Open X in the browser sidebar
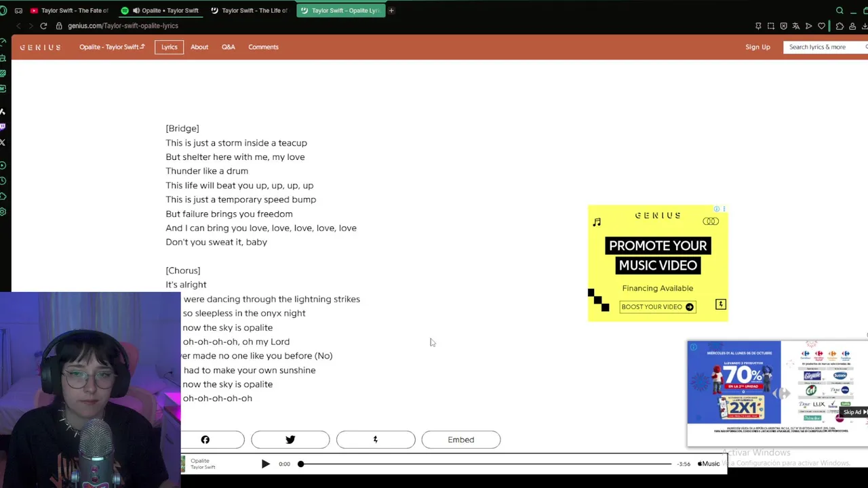The width and height of the screenshot is (868, 488). pos(3,142)
